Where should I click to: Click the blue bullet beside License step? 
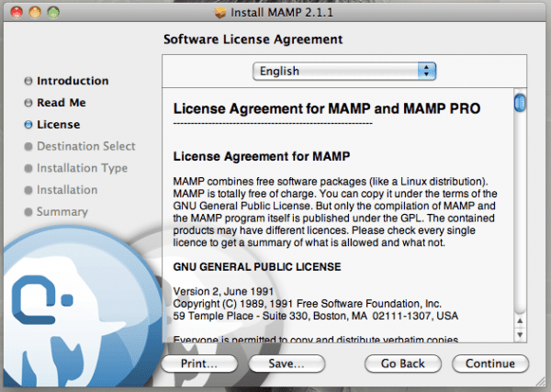point(28,125)
